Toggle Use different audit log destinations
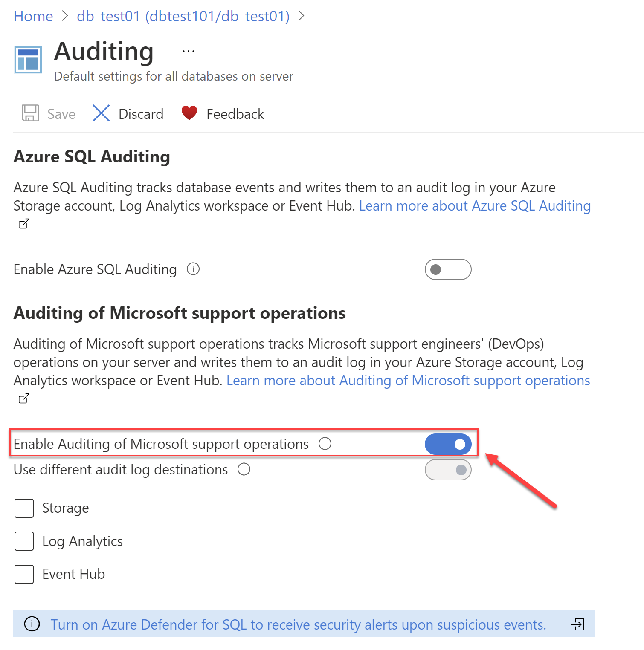 [x=448, y=470]
